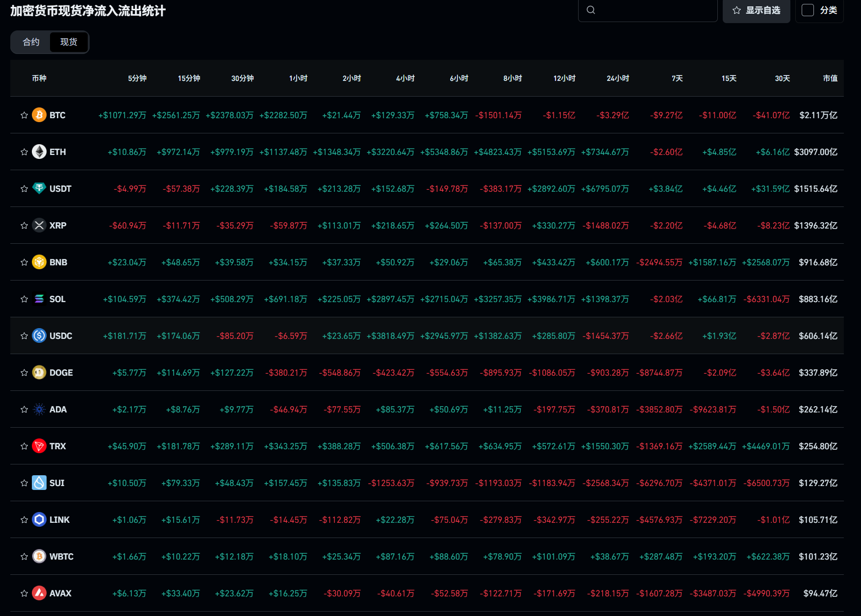Click the DOGE coin logo icon
The width and height of the screenshot is (861, 616).
pos(39,373)
